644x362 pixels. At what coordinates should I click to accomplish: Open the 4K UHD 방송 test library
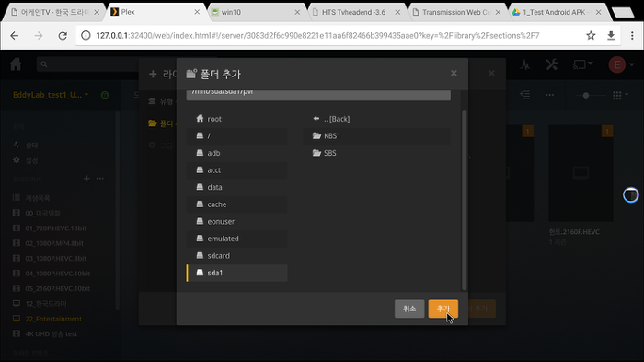point(51,334)
